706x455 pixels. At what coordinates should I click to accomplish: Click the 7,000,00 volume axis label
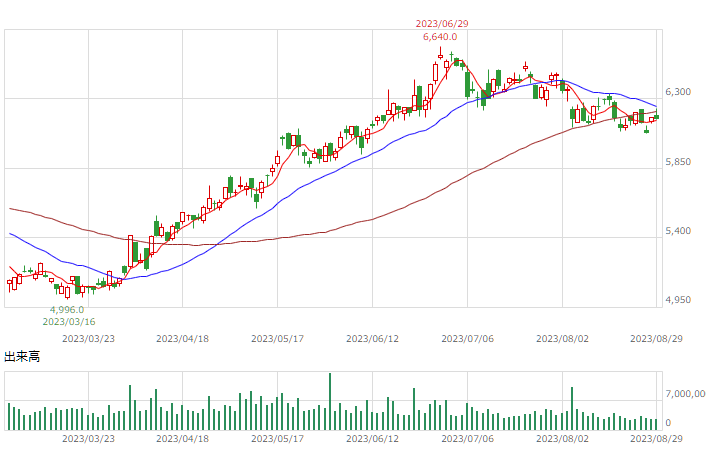[x=685, y=394]
